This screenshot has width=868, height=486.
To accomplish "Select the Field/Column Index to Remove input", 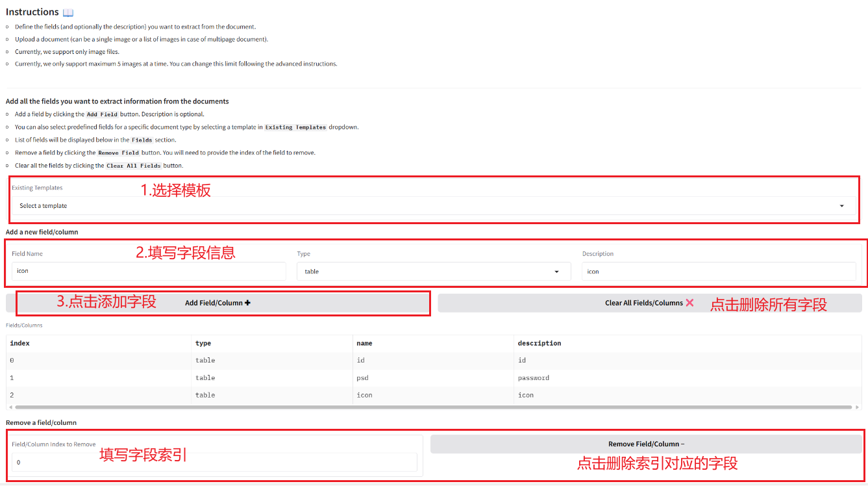I will (x=214, y=463).
